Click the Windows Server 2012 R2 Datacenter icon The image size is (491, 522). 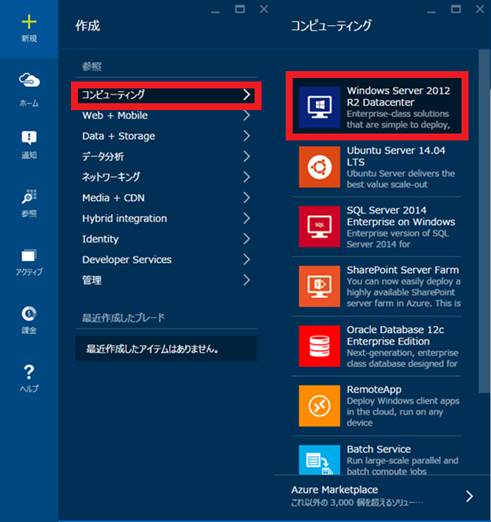pos(319,107)
